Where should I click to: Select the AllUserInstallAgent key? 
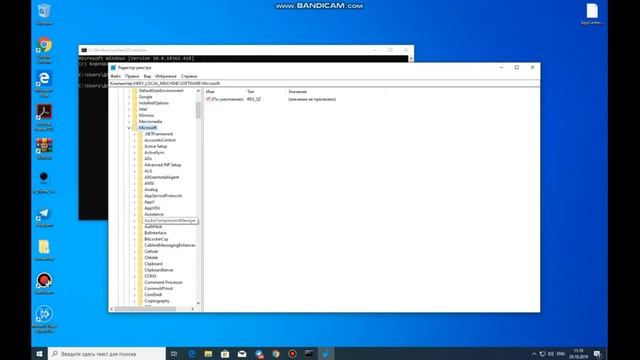tap(161, 177)
